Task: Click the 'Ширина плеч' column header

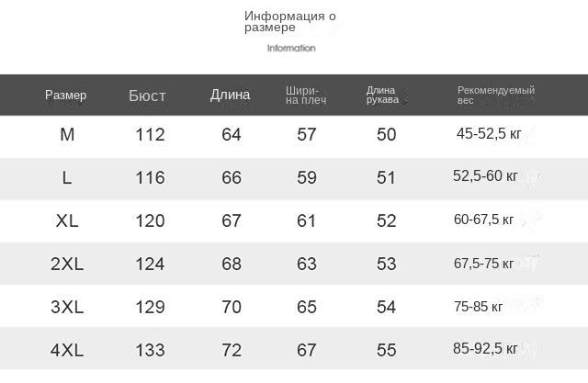Action: point(306,96)
